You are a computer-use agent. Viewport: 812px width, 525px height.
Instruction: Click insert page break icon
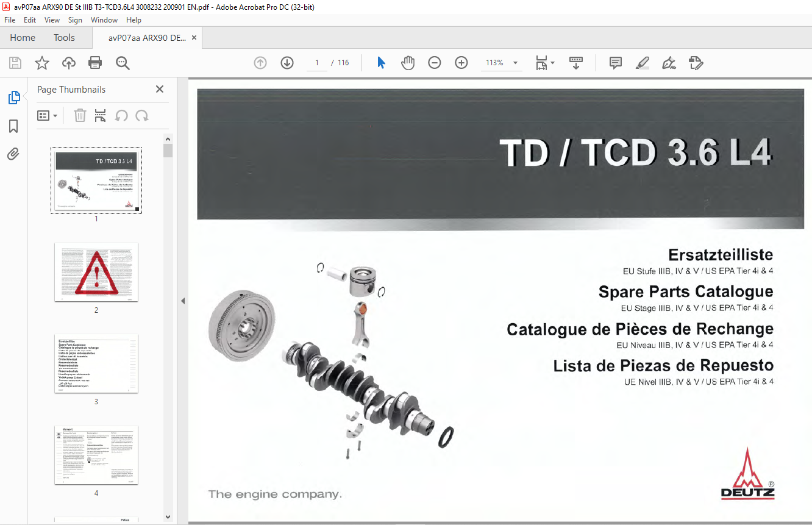click(x=101, y=115)
